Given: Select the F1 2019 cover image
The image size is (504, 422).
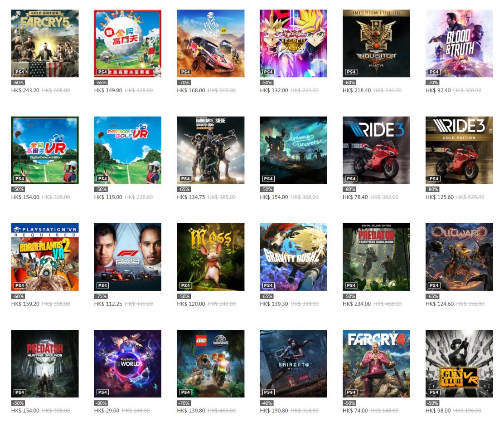Looking at the screenshot, I should [128, 257].
